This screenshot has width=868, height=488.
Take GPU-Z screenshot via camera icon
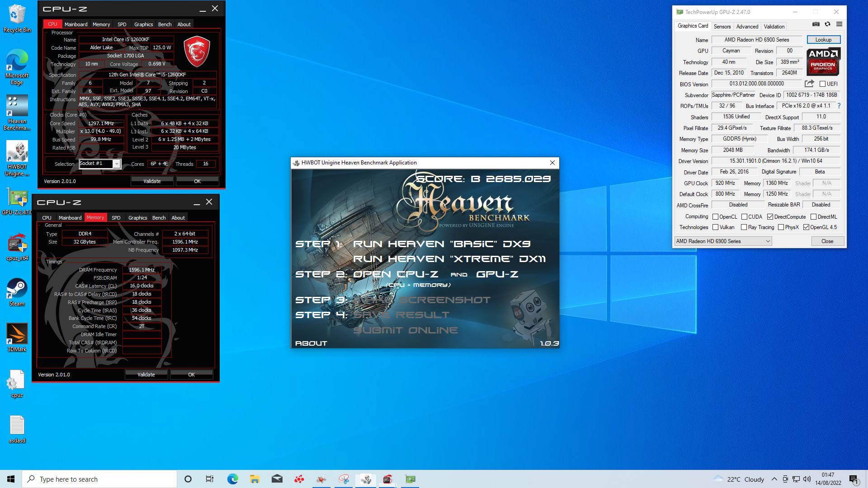816,24
